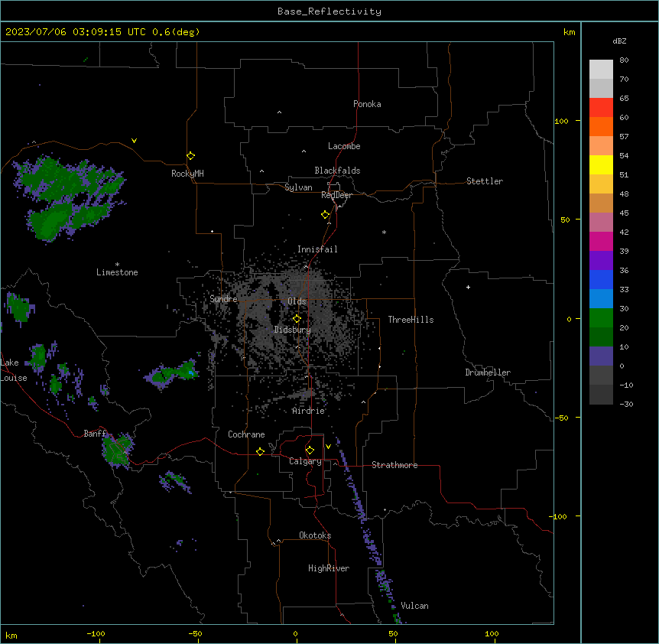Click the Okotoks town label
The height and width of the screenshot is (644, 659).
point(315,535)
